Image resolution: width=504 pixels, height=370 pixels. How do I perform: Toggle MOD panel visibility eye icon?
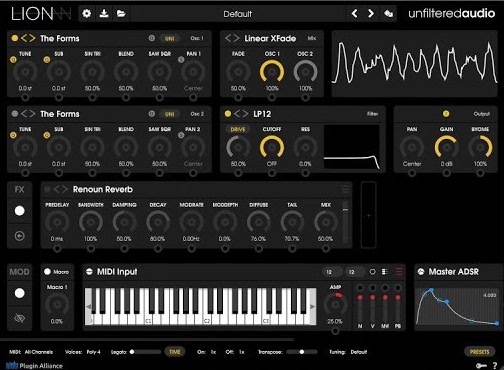20,318
